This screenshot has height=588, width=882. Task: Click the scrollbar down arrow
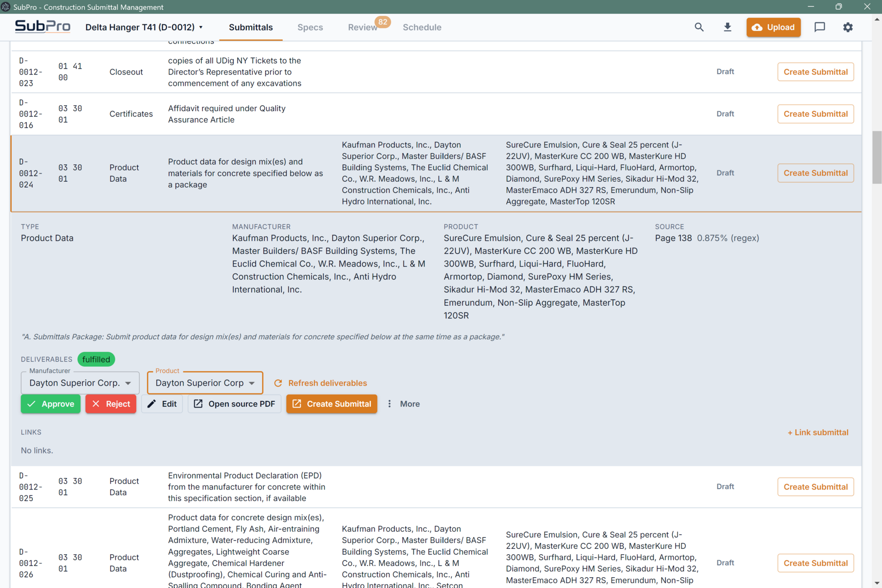click(877, 583)
